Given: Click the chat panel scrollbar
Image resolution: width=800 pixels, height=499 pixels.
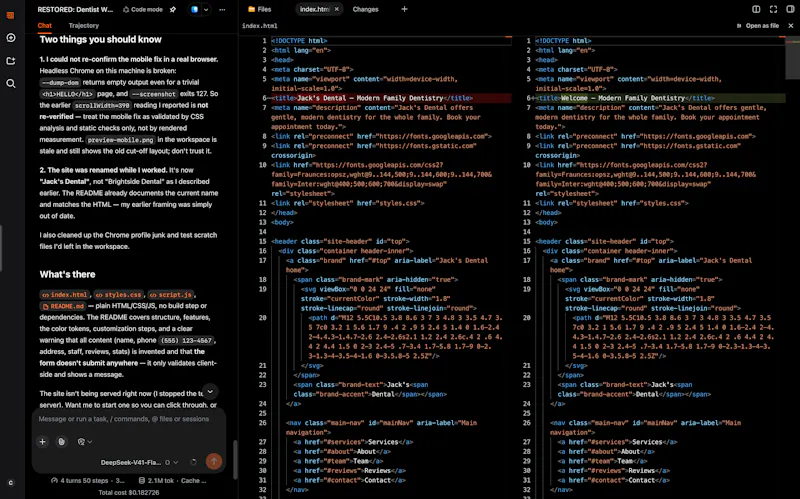Looking at the screenshot, I should point(235,459).
